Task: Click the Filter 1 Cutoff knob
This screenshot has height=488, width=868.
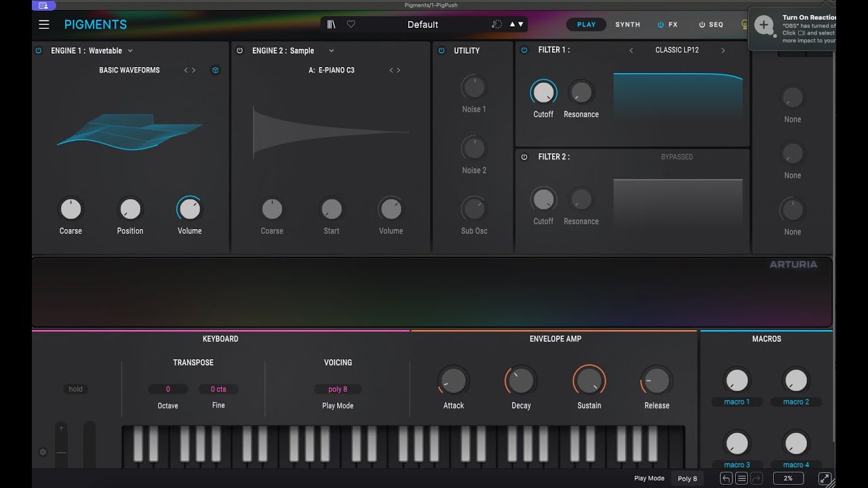Action: coord(543,92)
